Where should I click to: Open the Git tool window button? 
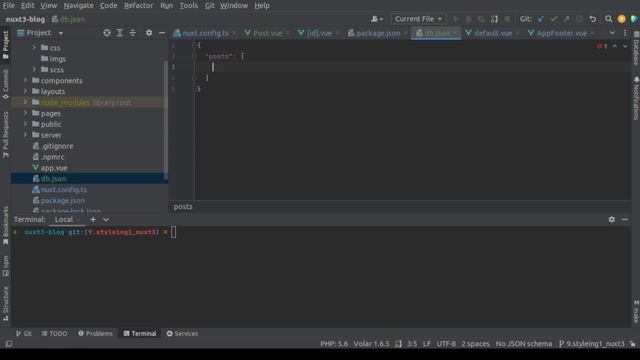[24, 333]
